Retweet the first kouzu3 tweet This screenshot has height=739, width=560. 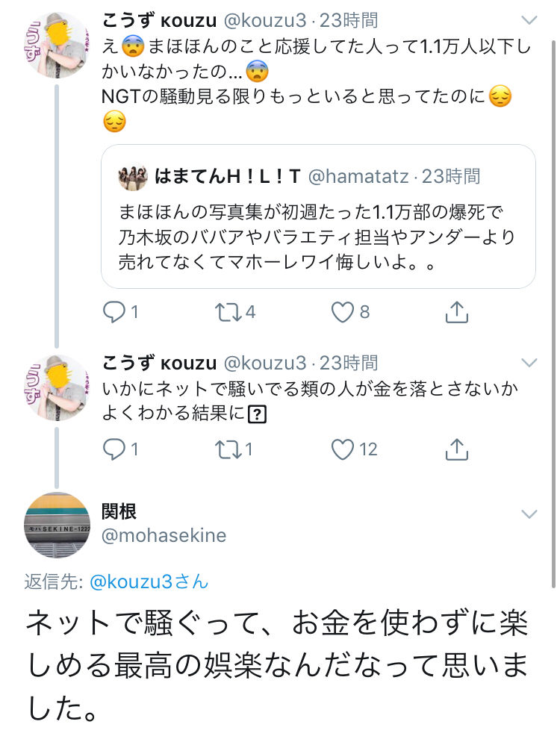coord(224,311)
